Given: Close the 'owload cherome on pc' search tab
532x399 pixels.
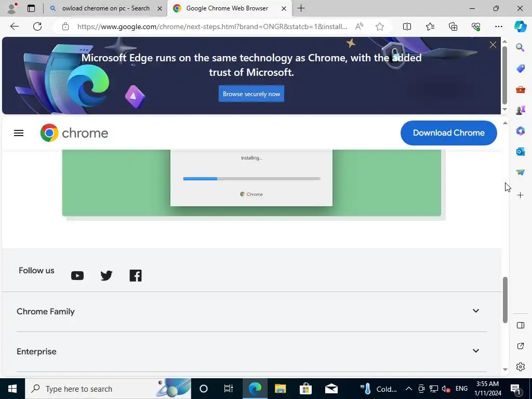Looking at the screenshot, I should (160, 8).
